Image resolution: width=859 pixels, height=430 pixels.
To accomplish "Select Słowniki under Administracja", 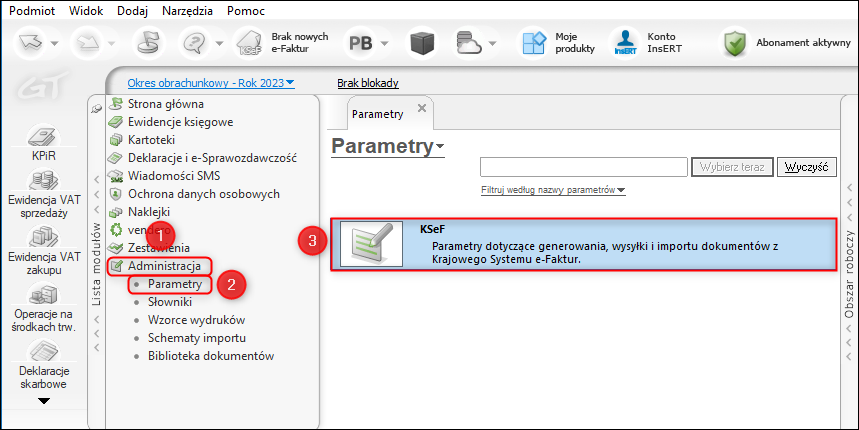I will [169, 302].
